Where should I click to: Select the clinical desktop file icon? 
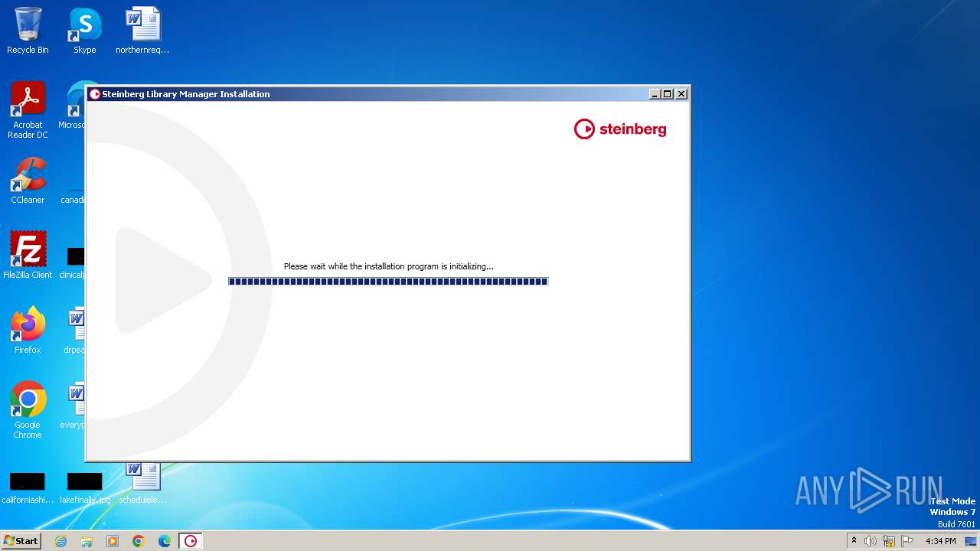75,261
